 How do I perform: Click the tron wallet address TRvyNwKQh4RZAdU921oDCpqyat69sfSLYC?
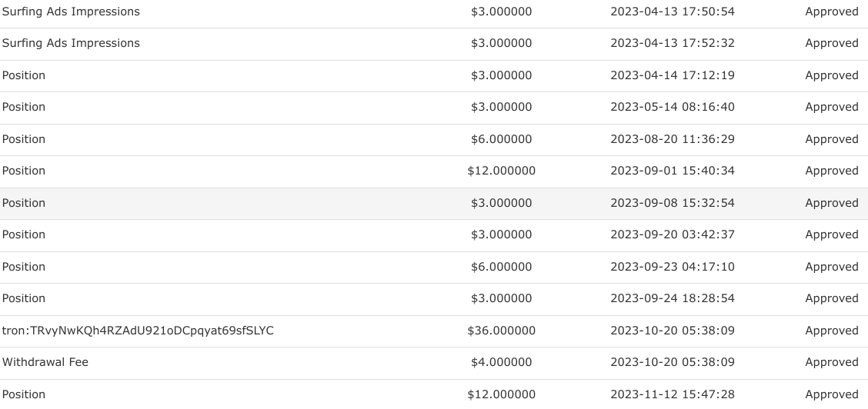tap(138, 331)
